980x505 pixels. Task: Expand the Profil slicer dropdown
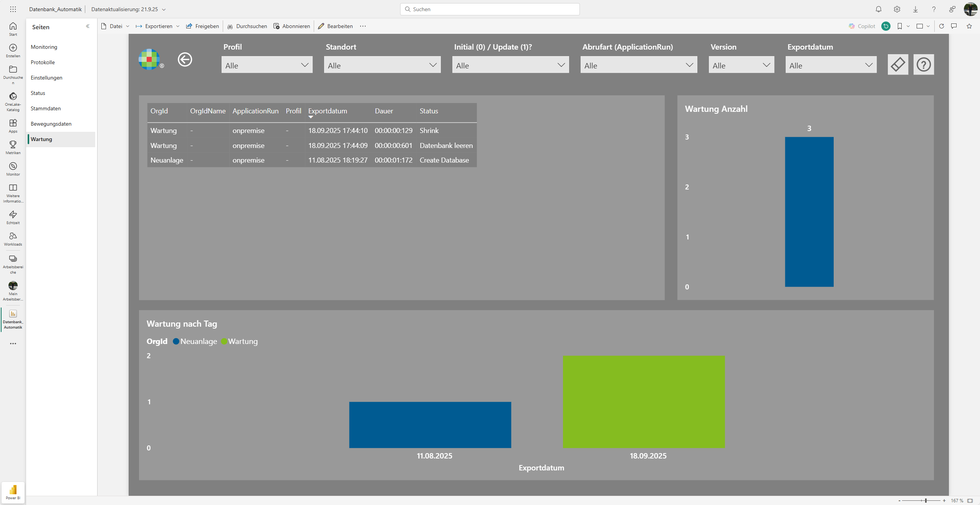pyautogui.click(x=267, y=65)
